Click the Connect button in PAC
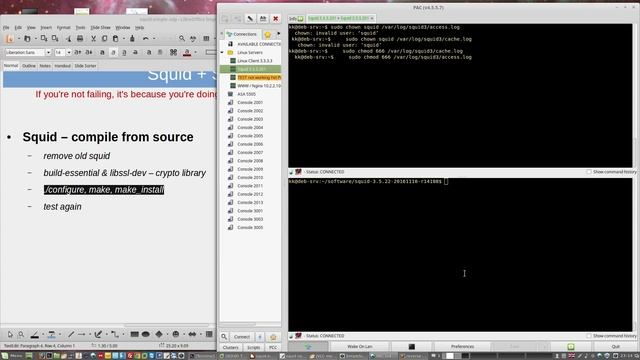640x360 pixels. [x=242, y=337]
